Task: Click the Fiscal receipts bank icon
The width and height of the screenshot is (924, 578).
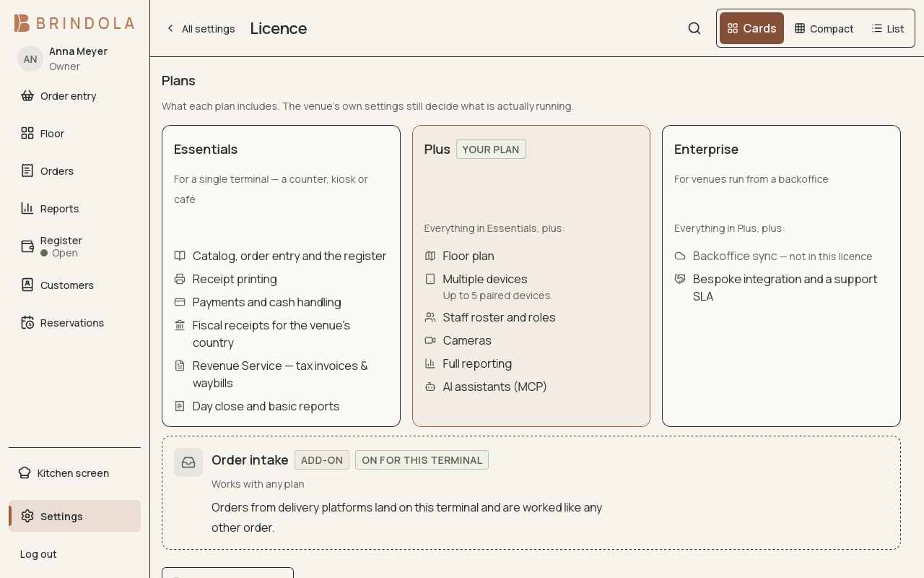Action: coord(180,325)
